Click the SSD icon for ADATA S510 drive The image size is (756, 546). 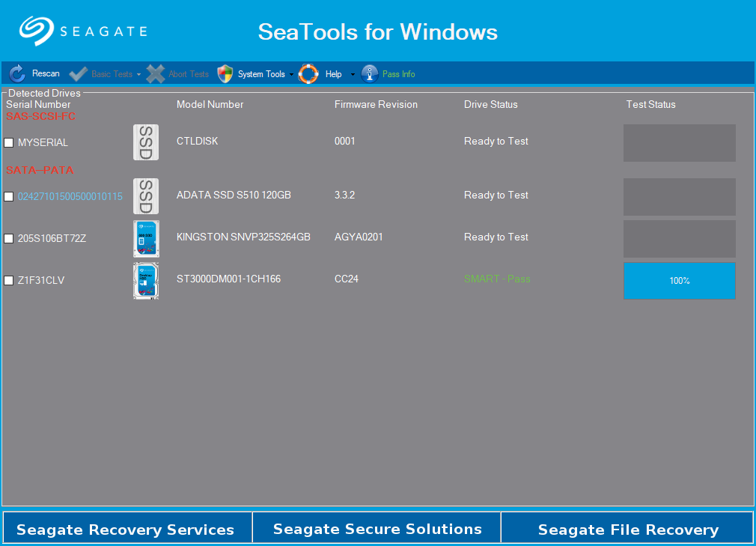(146, 196)
